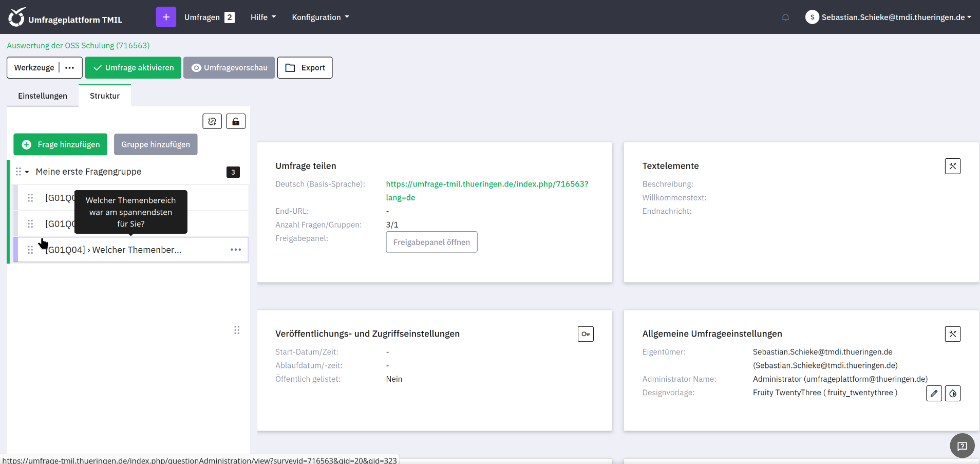This screenshot has height=464, width=980.
Task: Open the survey share URL link
Action: tap(486, 184)
